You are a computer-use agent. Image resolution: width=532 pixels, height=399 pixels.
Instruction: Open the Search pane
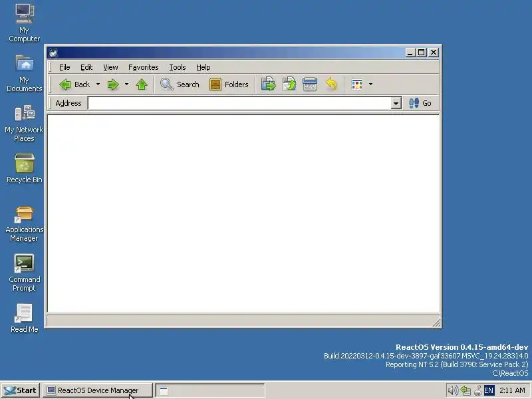(180, 84)
